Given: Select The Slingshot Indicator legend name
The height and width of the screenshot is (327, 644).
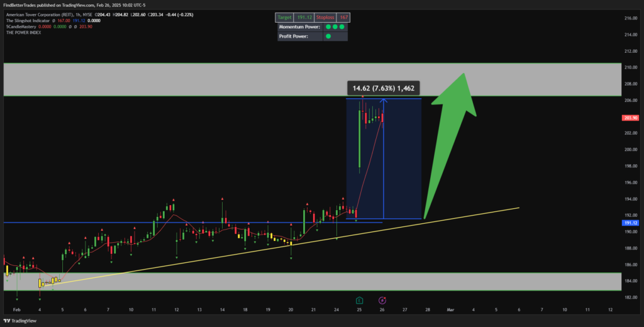Looking at the screenshot, I should click(28, 21).
